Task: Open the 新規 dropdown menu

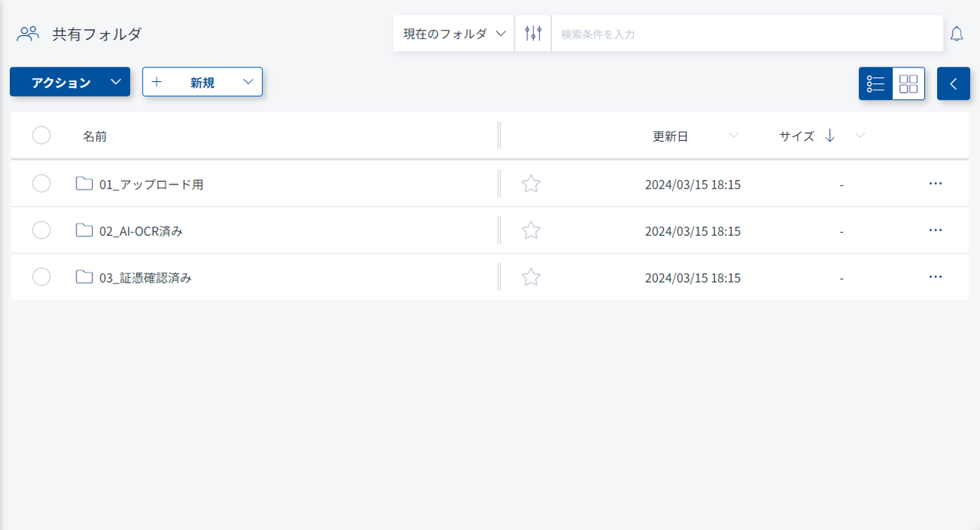Action: pyautogui.click(x=202, y=82)
